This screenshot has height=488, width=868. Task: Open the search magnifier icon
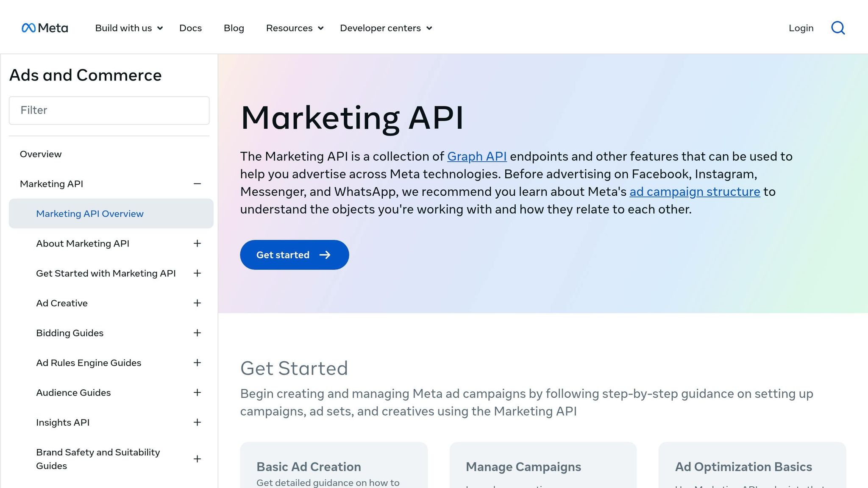(x=838, y=28)
